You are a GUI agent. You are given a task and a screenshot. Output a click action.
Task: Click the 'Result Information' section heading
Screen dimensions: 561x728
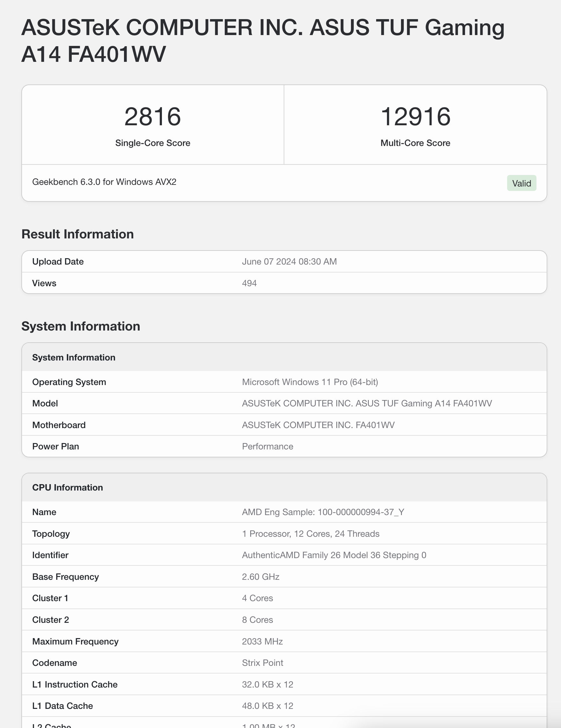pos(78,234)
